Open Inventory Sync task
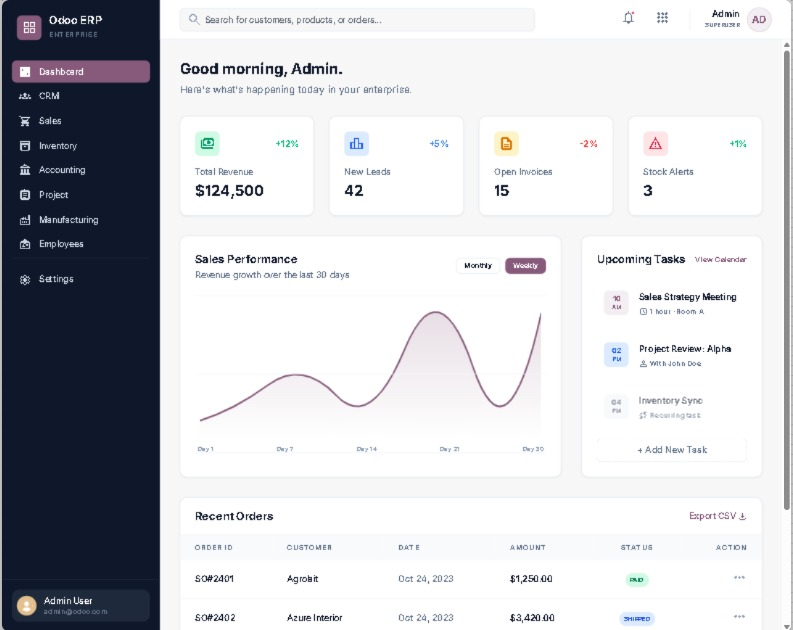 [x=672, y=407]
